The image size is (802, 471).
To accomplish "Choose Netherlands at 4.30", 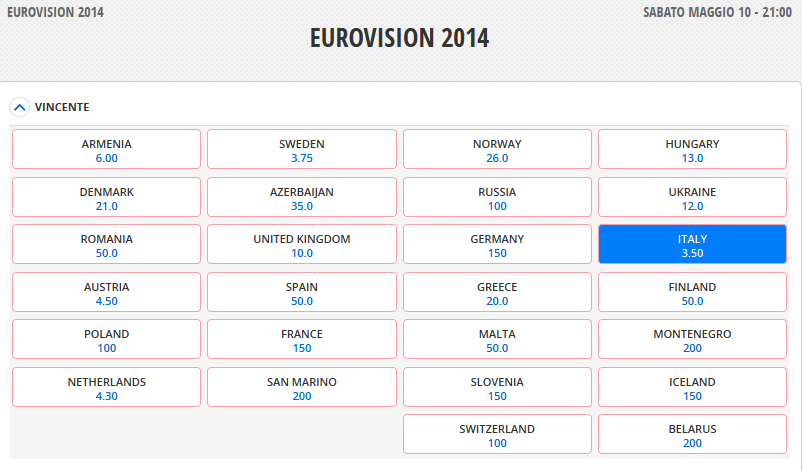I will [106, 388].
